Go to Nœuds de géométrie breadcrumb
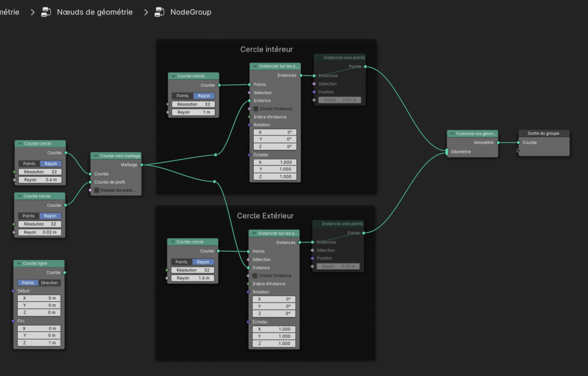The height and width of the screenshot is (376, 588). [x=95, y=11]
